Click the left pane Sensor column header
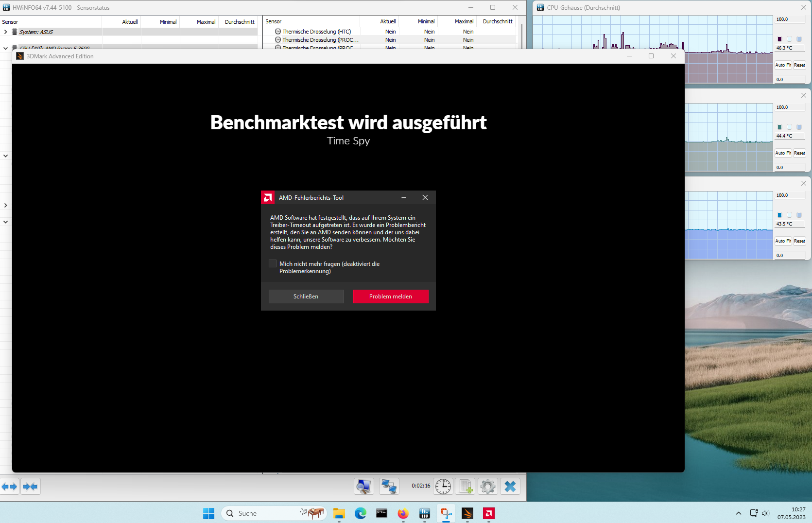Image resolution: width=812 pixels, height=523 pixels. pos(51,22)
